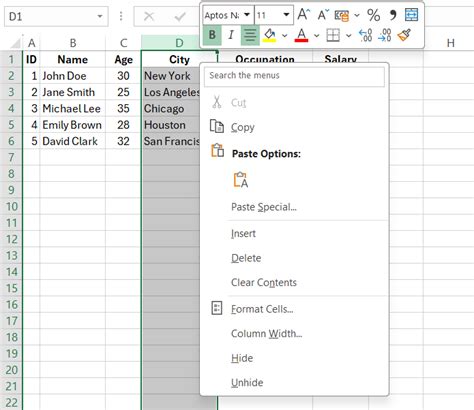Click Increase Decimal icon
The width and height of the screenshot is (474, 410).
tap(365, 35)
